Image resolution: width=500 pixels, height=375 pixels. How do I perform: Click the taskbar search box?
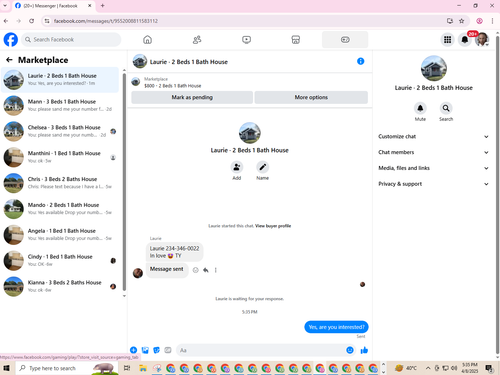(x=67, y=368)
